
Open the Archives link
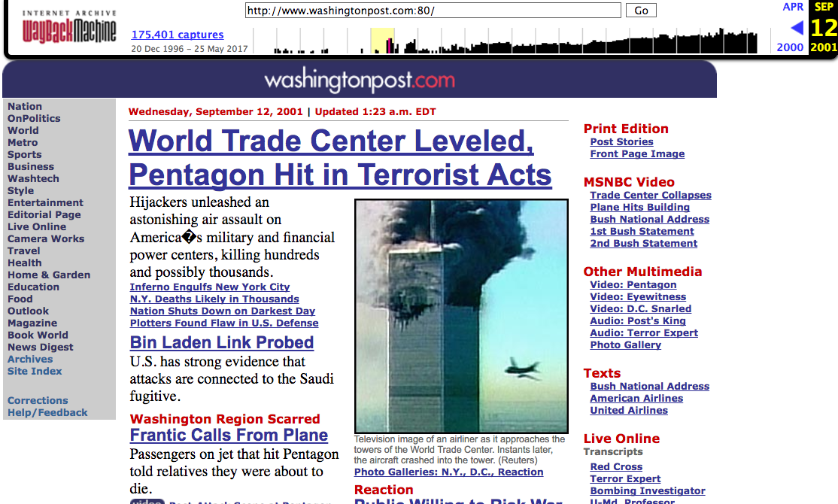[30, 359]
